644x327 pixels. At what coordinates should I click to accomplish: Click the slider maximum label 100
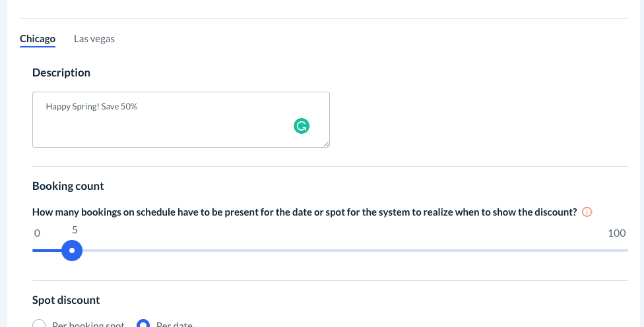click(x=616, y=233)
